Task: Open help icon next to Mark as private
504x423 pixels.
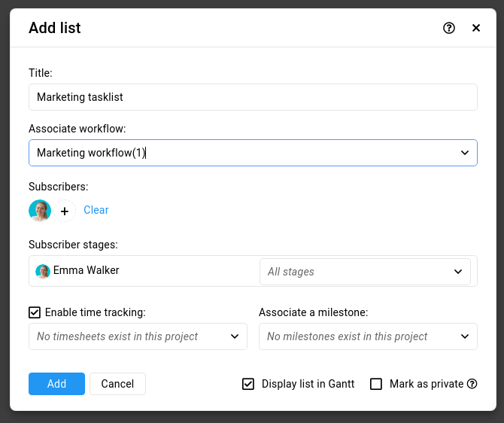Action: tap(472, 384)
